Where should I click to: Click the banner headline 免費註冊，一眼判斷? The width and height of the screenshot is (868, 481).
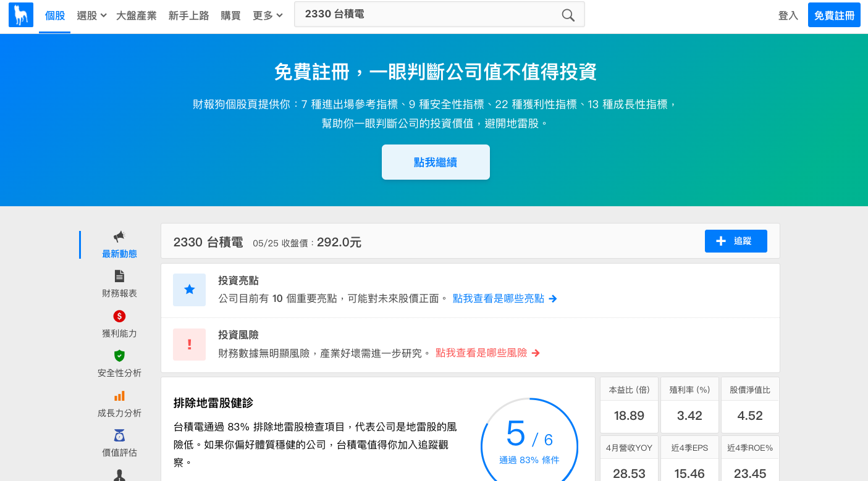coord(436,72)
